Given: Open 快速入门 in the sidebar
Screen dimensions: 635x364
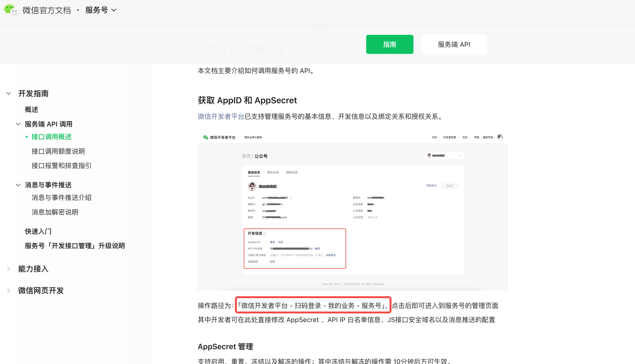Looking at the screenshot, I should [x=38, y=231].
